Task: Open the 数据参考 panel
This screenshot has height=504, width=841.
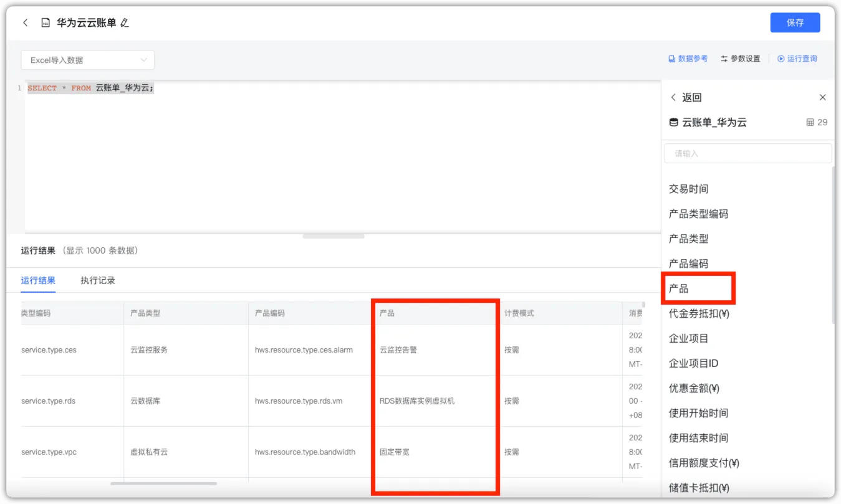Action: [688, 59]
